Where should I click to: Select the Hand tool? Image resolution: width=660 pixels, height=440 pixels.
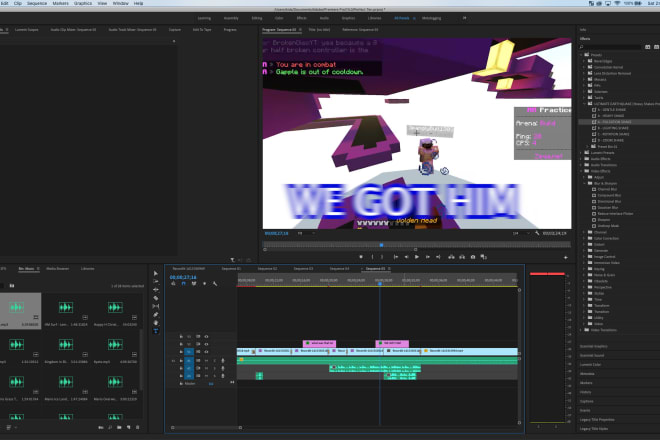click(156, 323)
